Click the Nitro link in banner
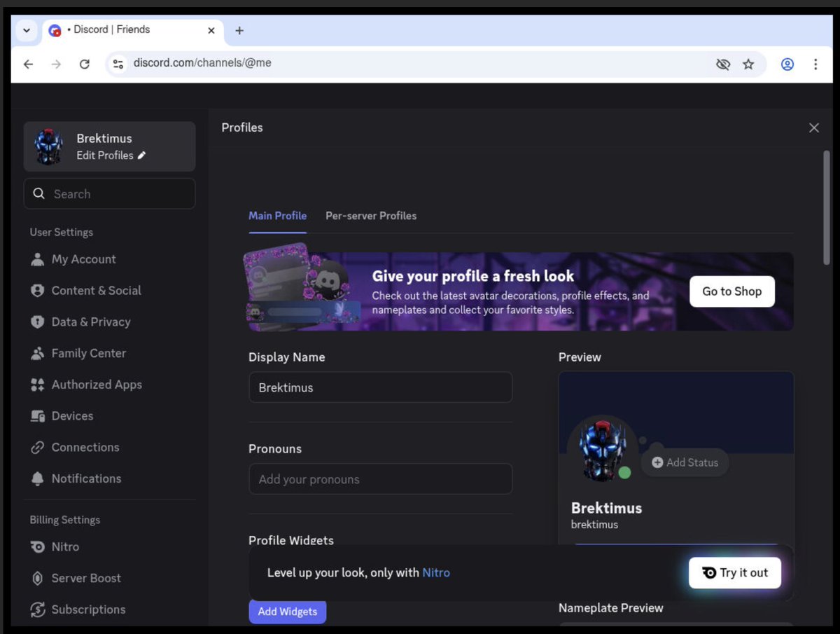This screenshot has width=840, height=634. coord(436,573)
